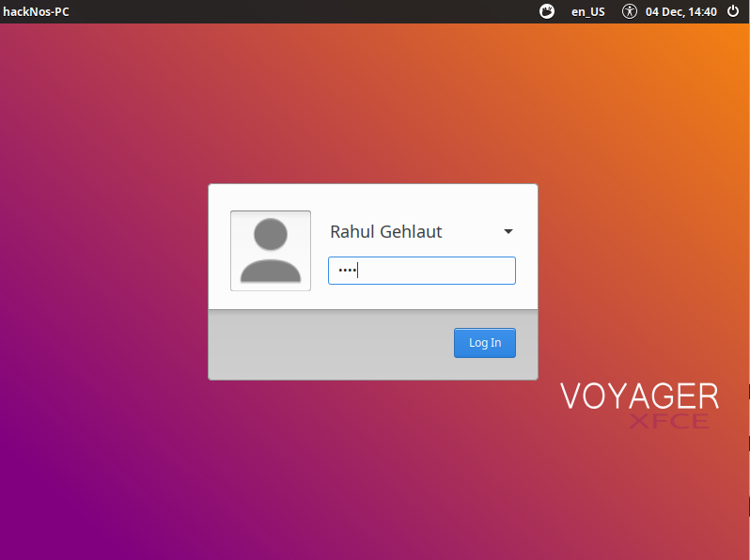This screenshot has width=750, height=560.
Task: Open the en_US language menu
Action: pos(587,12)
